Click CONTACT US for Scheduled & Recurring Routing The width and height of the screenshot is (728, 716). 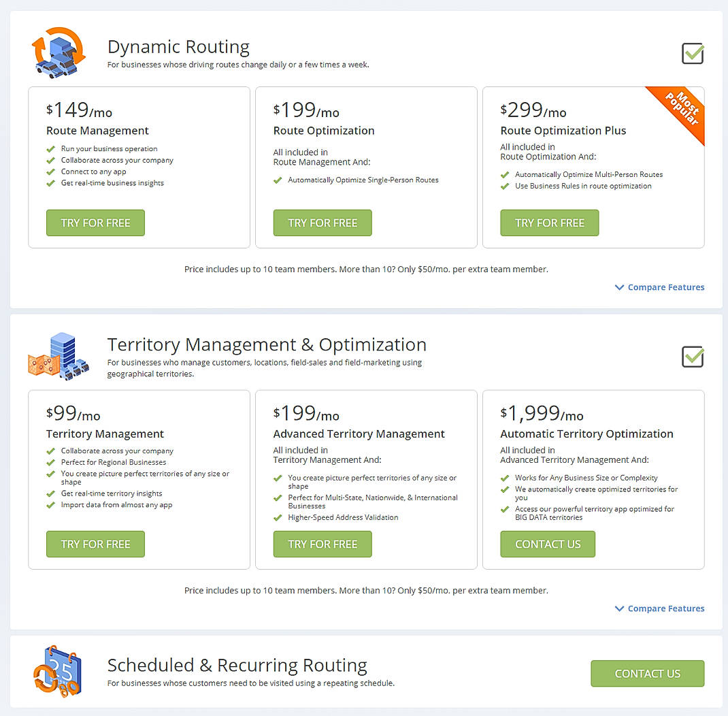point(647,673)
